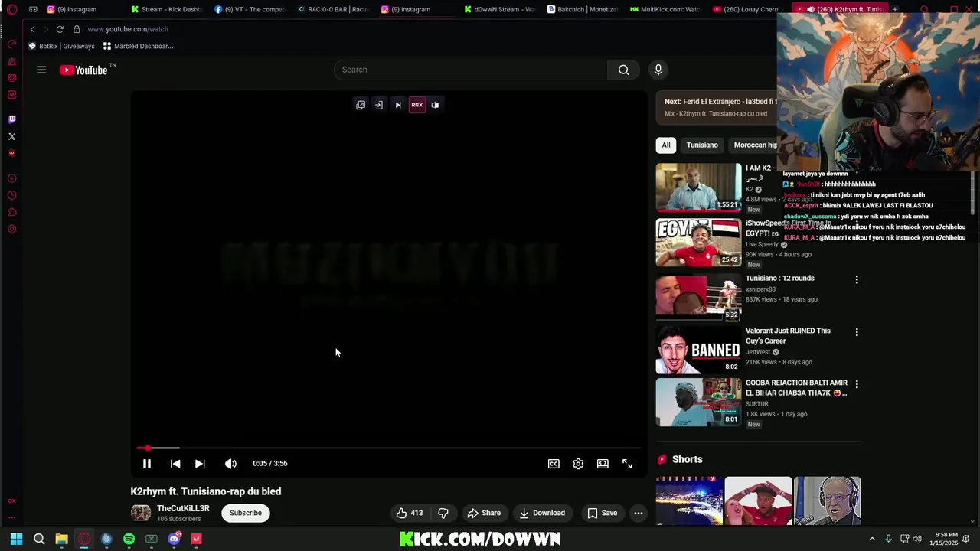The width and height of the screenshot is (980, 551).
Task: Seek on the video progress bar
Action: [389, 448]
